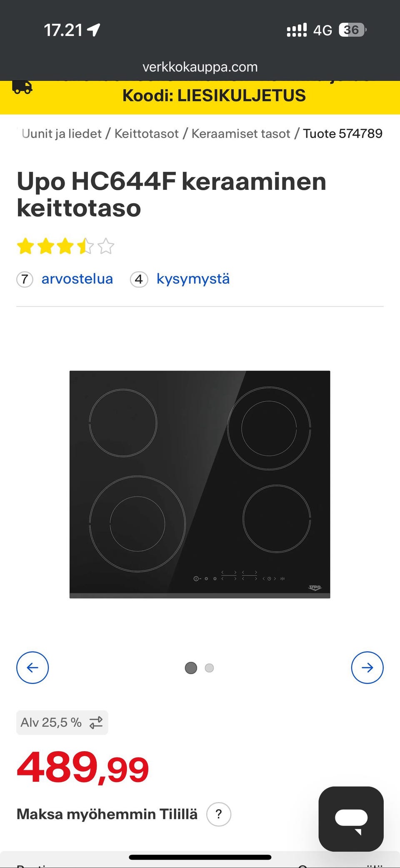Open the 4 kysymystä questions link
The image size is (400, 868).
pos(180,279)
